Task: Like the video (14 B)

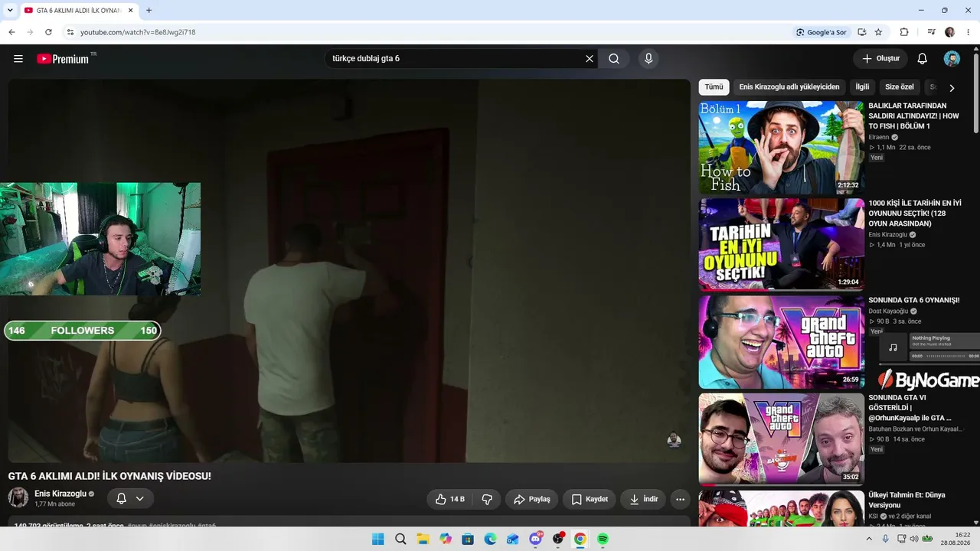Action: (x=449, y=499)
